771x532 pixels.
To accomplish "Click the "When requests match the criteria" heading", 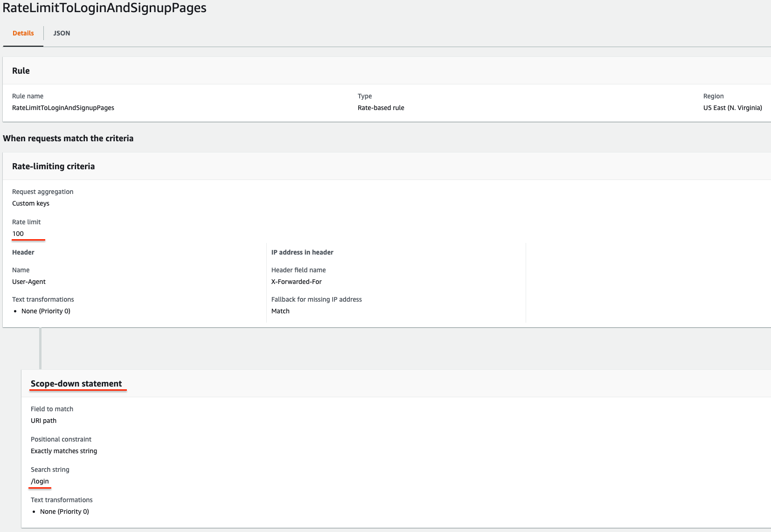I will click(68, 138).
